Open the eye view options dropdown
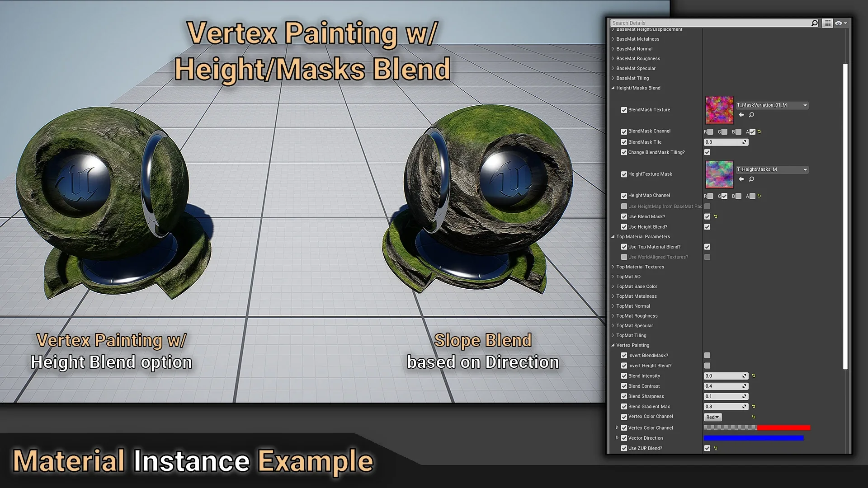 (841, 23)
